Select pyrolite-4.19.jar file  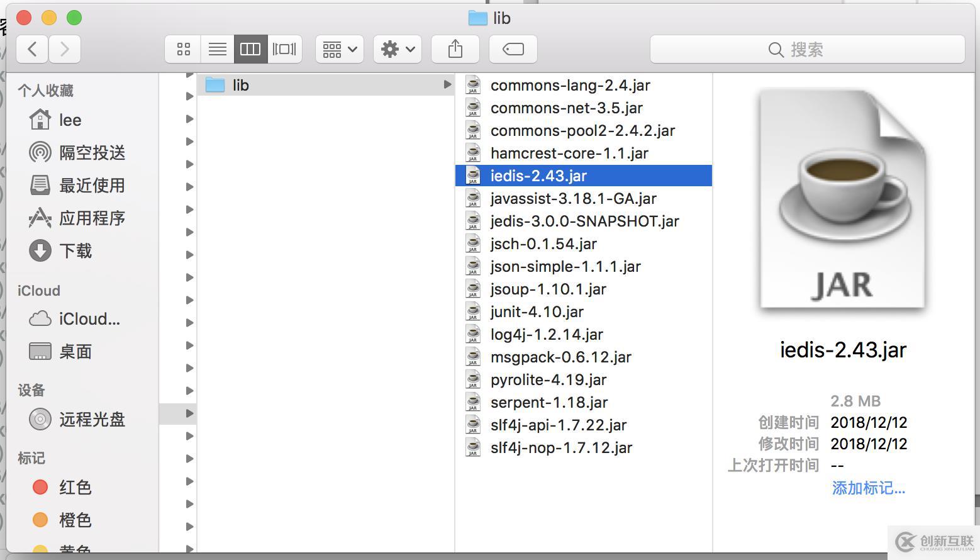coord(583,379)
